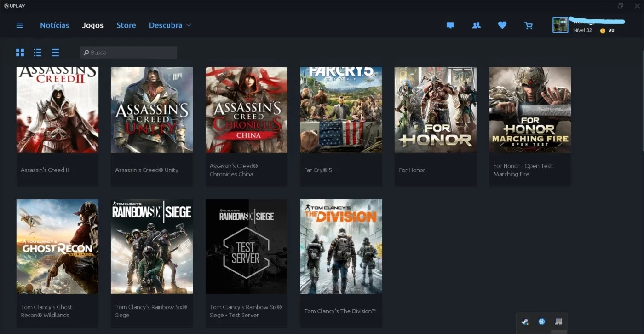The width and height of the screenshot is (644, 334).
Task: Click the Descubra chevron arrow
Action: (x=189, y=25)
